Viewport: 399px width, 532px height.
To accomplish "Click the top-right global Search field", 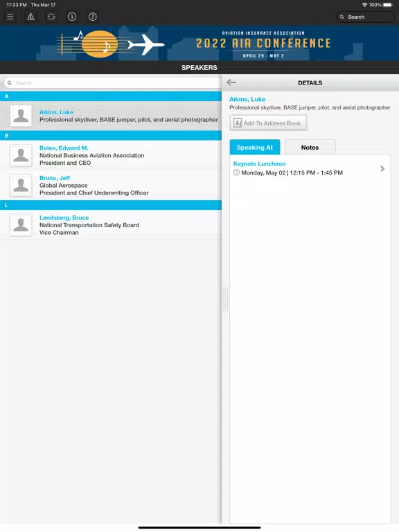I will point(366,17).
